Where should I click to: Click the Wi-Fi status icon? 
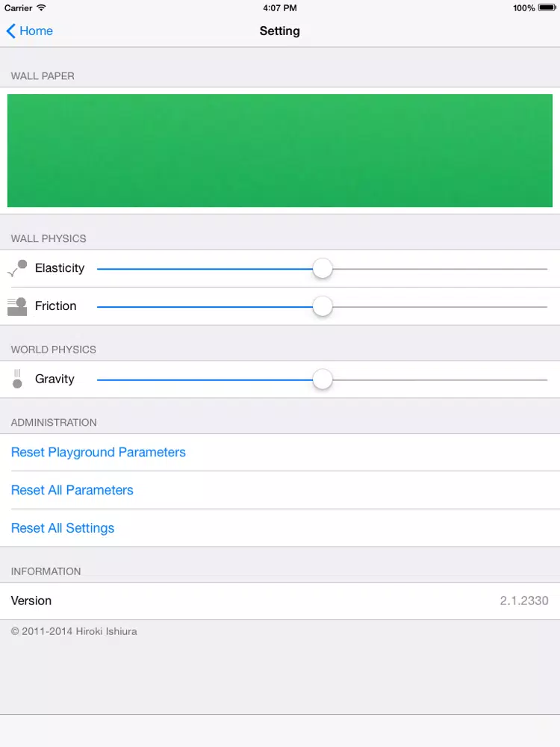[41, 7]
